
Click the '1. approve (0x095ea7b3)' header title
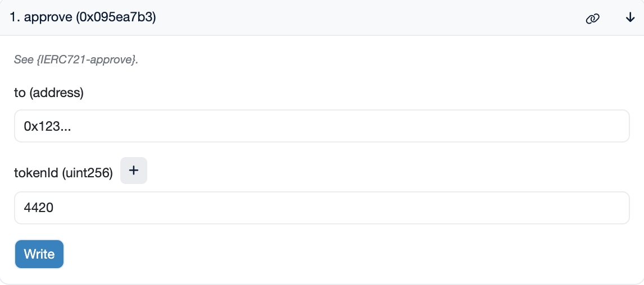coord(83,18)
